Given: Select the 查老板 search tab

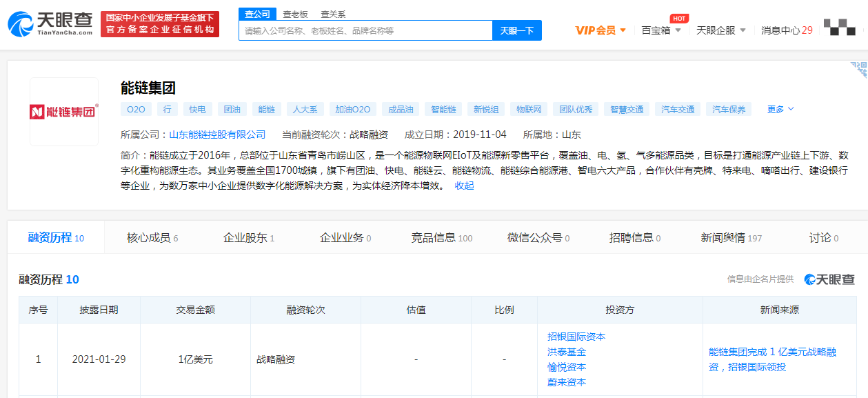Looking at the screenshot, I should pyautogui.click(x=295, y=14).
